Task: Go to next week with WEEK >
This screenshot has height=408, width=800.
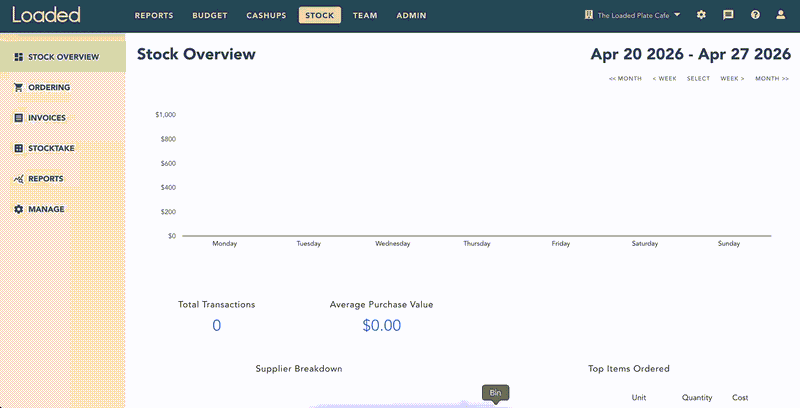Action: (x=732, y=79)
